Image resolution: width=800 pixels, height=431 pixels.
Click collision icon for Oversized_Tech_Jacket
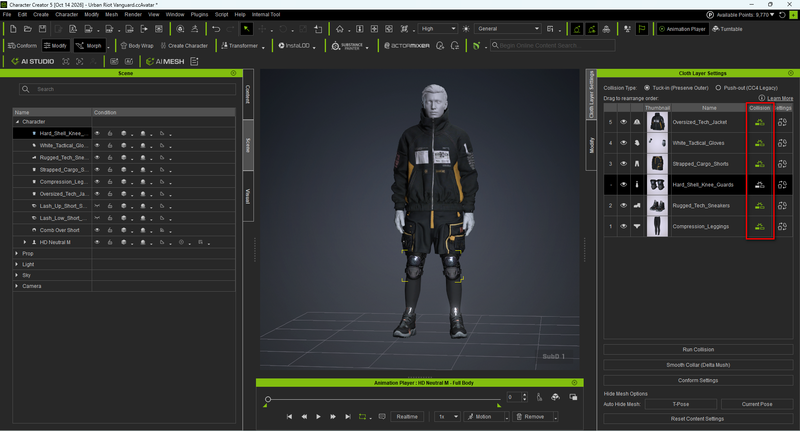tap(760, 122)
